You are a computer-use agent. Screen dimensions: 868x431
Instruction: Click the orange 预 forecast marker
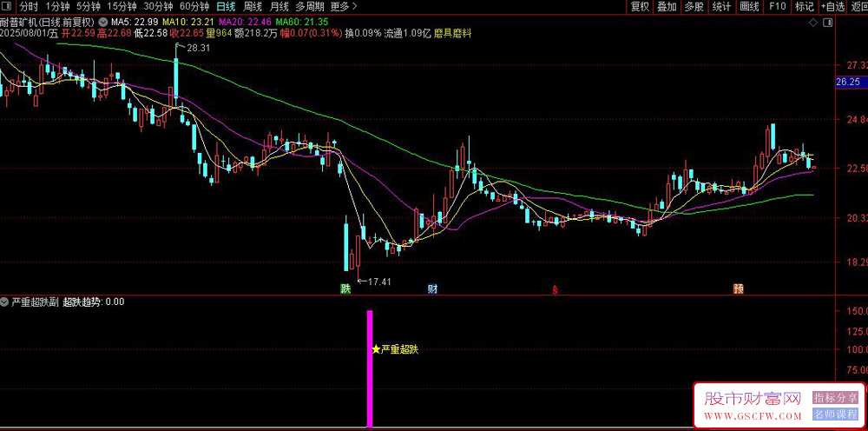coord(738,288)
